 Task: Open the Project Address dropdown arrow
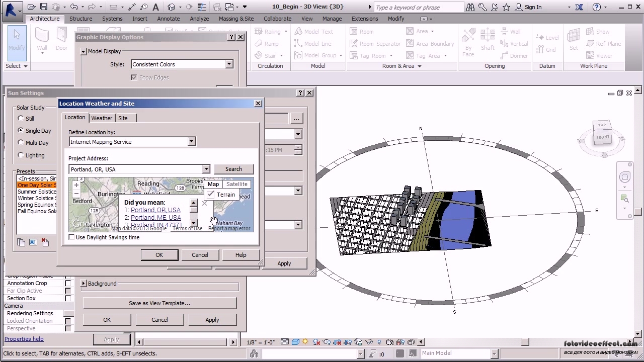[206, 169]
